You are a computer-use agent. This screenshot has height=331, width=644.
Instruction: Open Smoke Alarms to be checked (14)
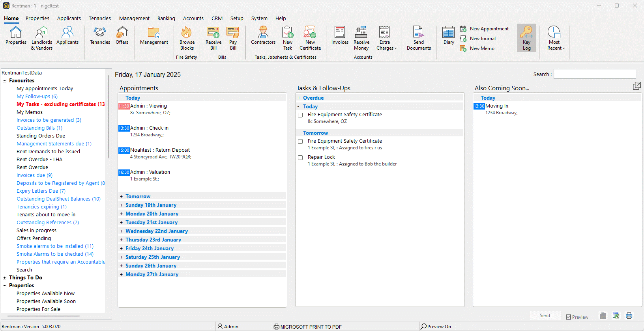pos(55,254)
